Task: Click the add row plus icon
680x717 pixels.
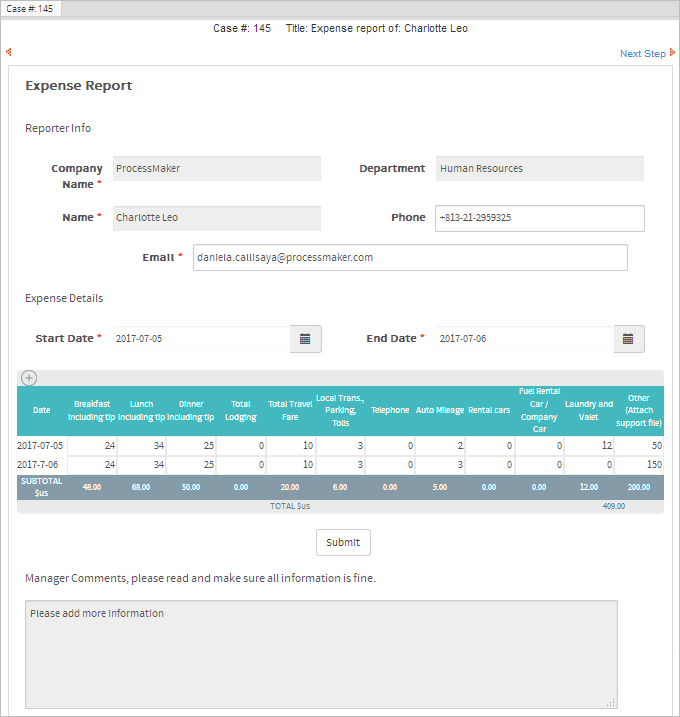Action: point(29,377)
